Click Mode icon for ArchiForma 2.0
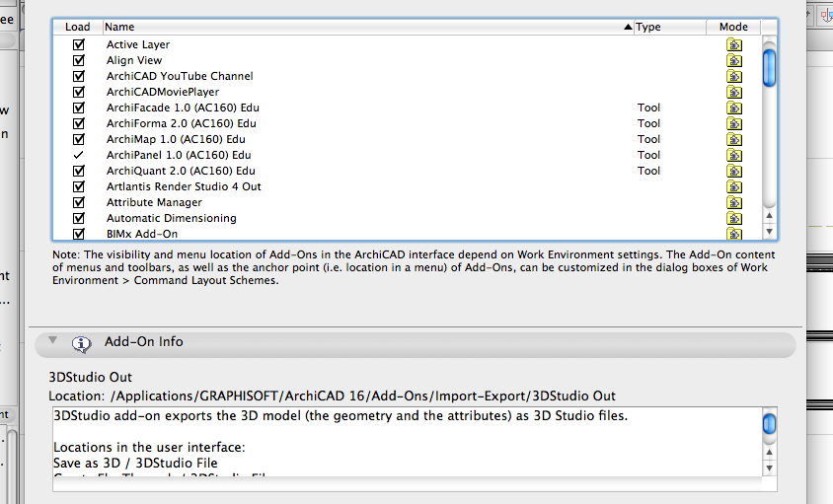 pos(734,123)
